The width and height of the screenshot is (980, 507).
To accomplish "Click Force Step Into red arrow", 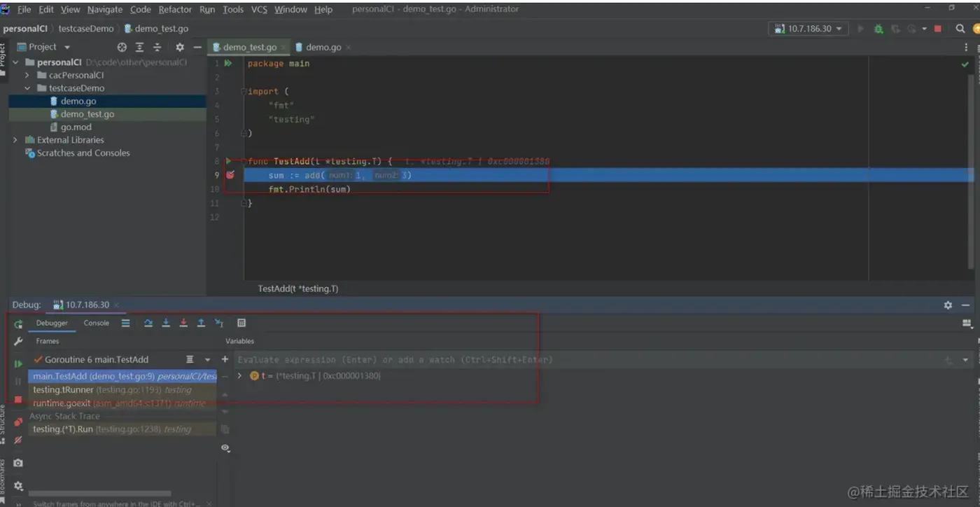I will pyautogui.click(x=183, y=323).
